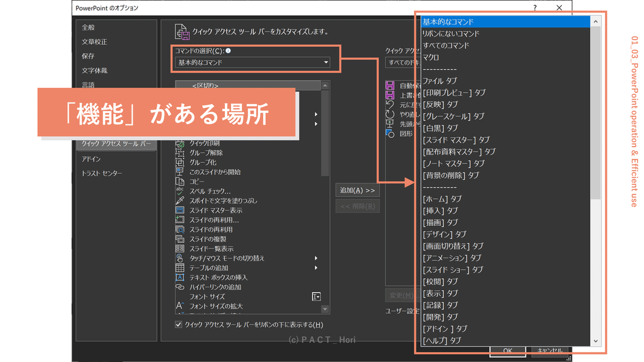Choose ファイル タブ from the list

click(x=505, y=81)
